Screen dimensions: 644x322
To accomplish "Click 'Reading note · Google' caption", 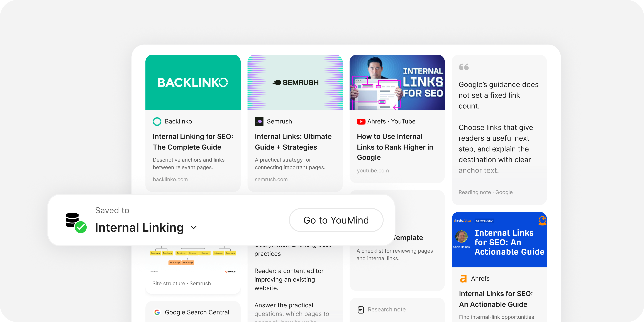I will click(x=486, y=192).
